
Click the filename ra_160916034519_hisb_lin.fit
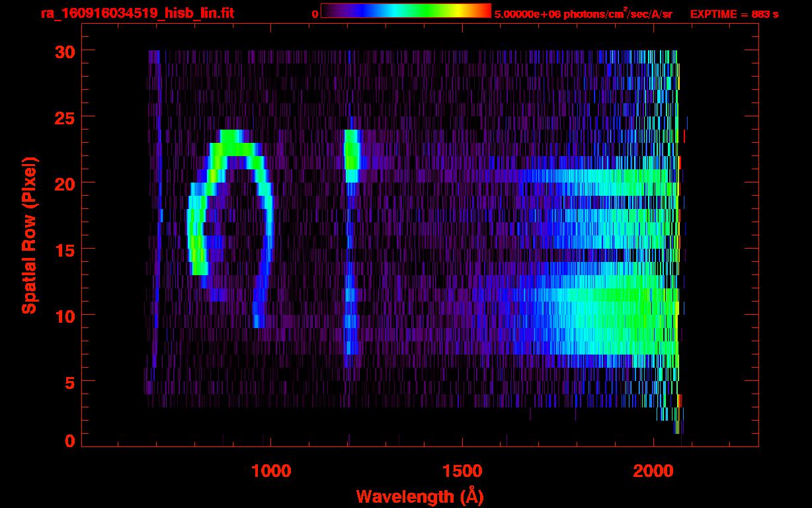tap(137, 13)
